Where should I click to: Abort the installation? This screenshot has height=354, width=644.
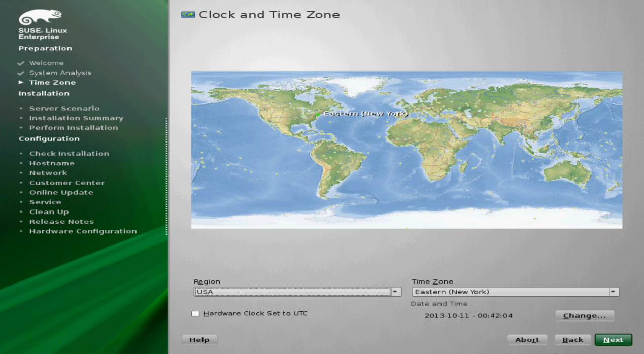pos(527,340)
